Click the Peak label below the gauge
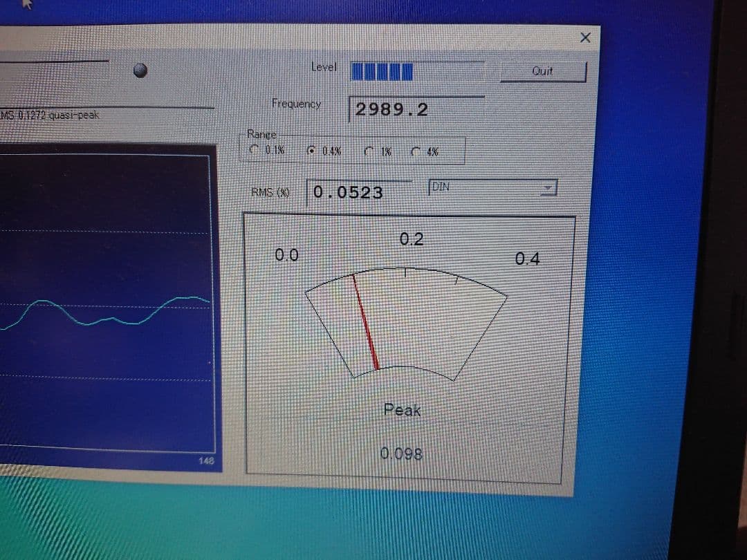This screenshot has height=560, width=747. (x=402, y=410)
